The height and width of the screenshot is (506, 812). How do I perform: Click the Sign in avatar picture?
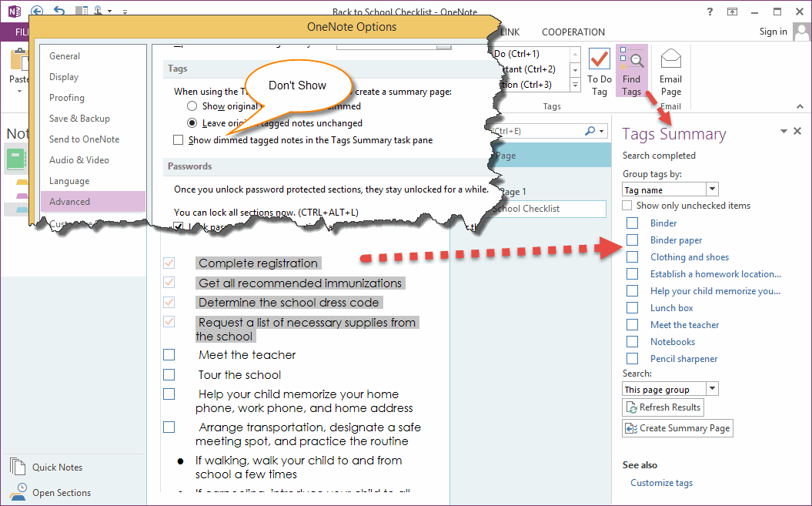coord(802,32)
